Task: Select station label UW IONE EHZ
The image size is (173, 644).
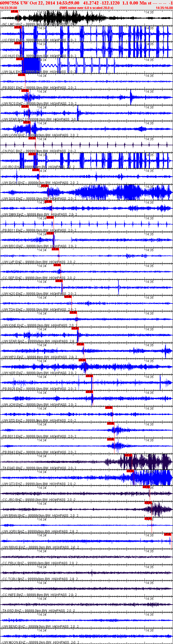Action: click(13, 325)
